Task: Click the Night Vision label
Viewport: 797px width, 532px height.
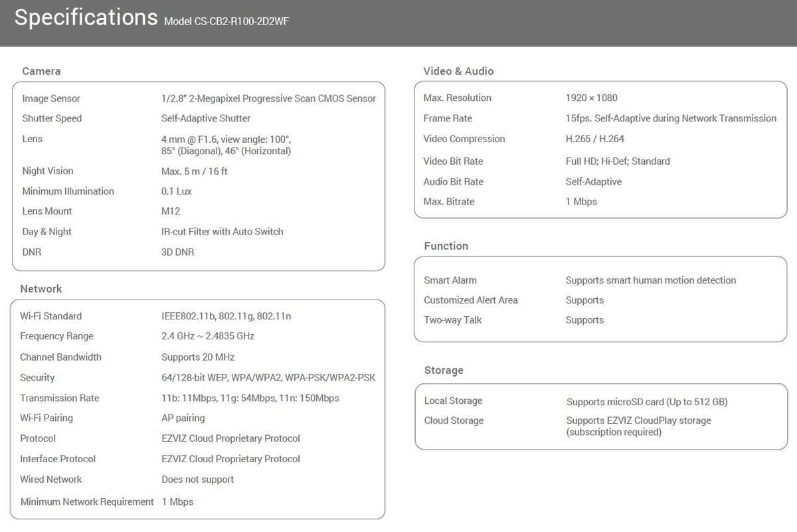Action: (x=48, y=171)
